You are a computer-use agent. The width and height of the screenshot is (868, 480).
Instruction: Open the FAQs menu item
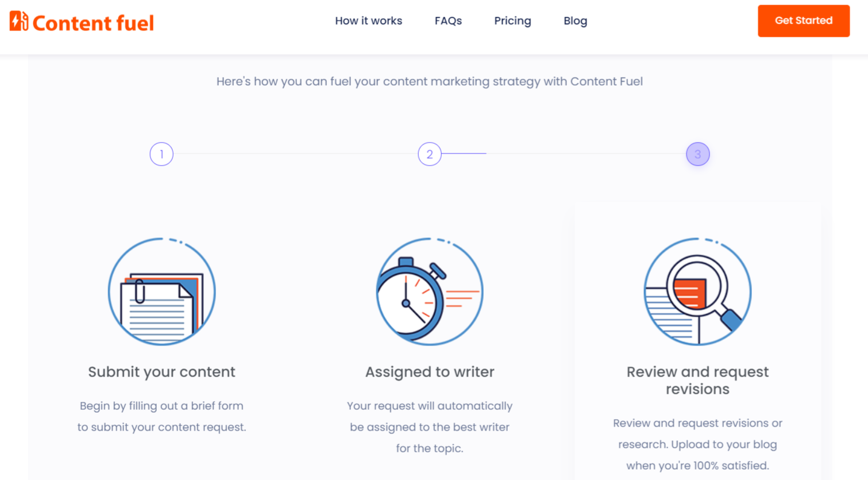[x=448, y=21]
